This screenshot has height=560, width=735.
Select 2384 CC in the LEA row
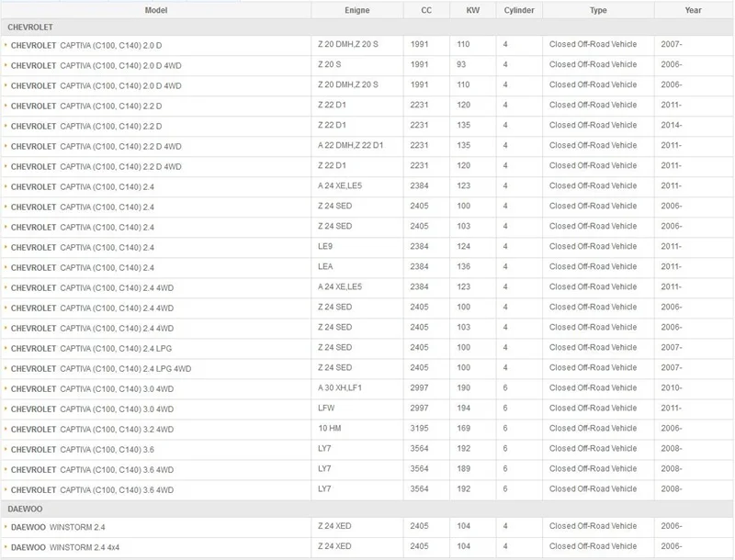[419, 266]
